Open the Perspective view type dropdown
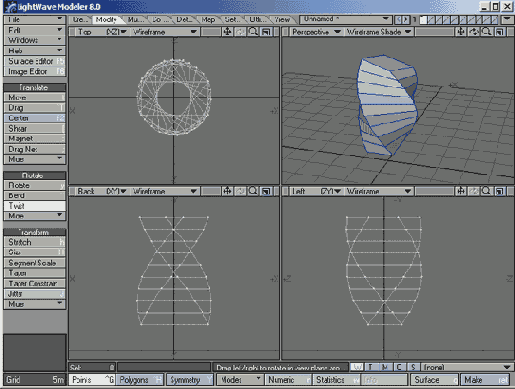This screenshot has height=389, width=515. (316, 32)
